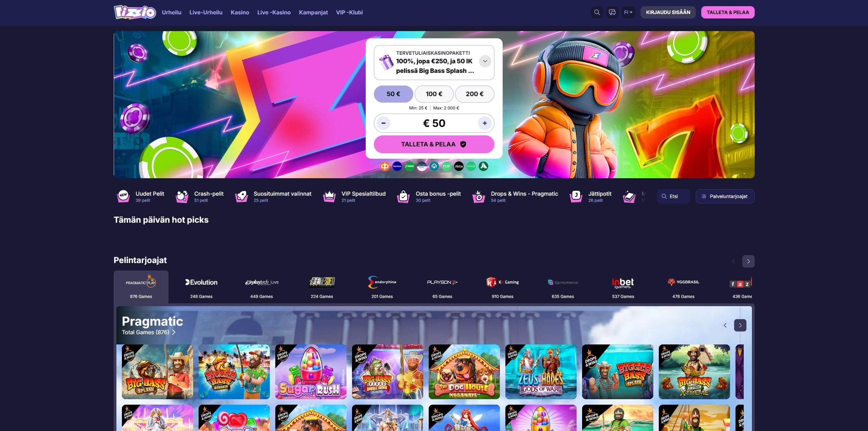Click the search magnifier icon in header
Screen dimensions: 868x431
pos(597,12)
